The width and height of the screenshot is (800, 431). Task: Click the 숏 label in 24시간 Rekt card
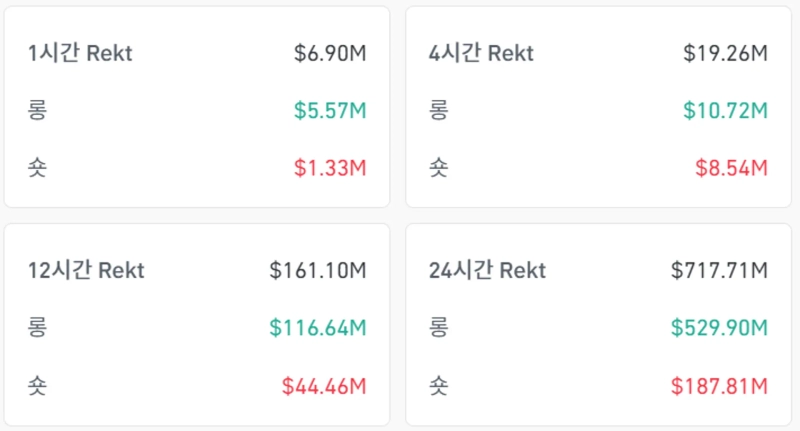[x=438, y=384]
